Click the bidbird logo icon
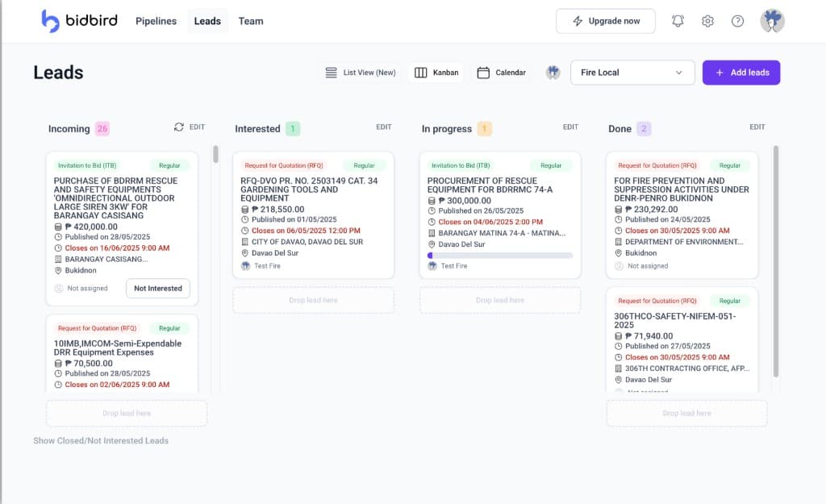This screenshot has height=504, width=826. (x=50, y=20)
